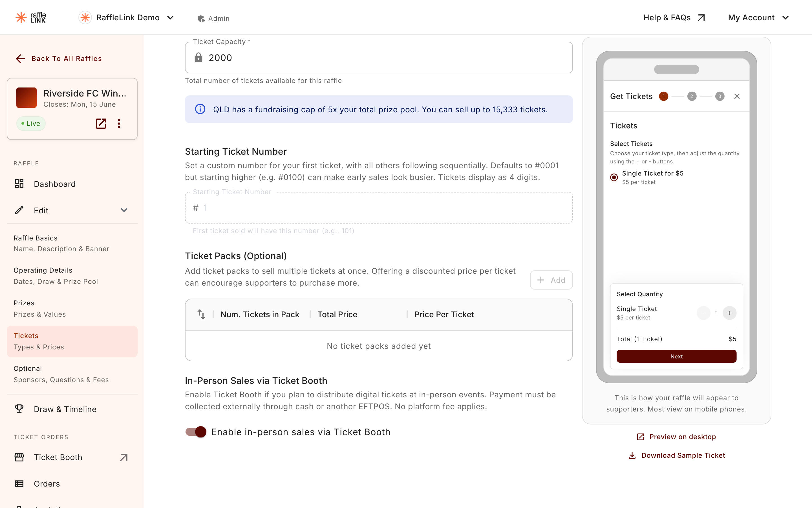Click 'Total (1 Ticket)' row text

pos(639,339)
